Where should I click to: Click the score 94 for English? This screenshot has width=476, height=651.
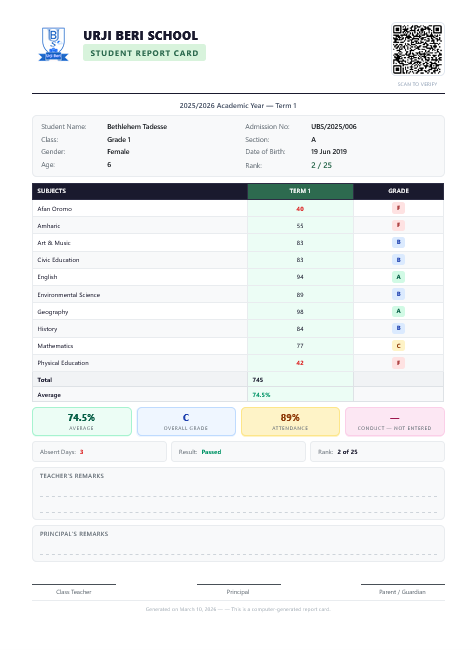click(300, 277)
